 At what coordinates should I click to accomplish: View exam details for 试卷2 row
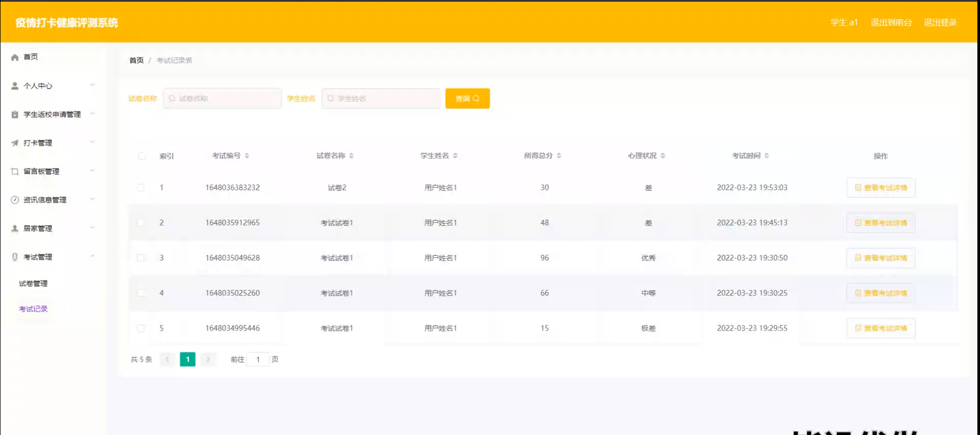point(880,188)
